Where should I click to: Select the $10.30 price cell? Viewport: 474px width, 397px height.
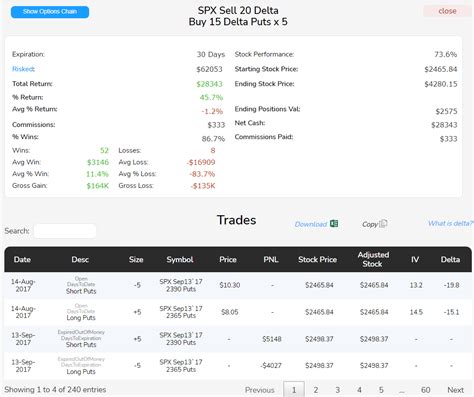(230, 285)
